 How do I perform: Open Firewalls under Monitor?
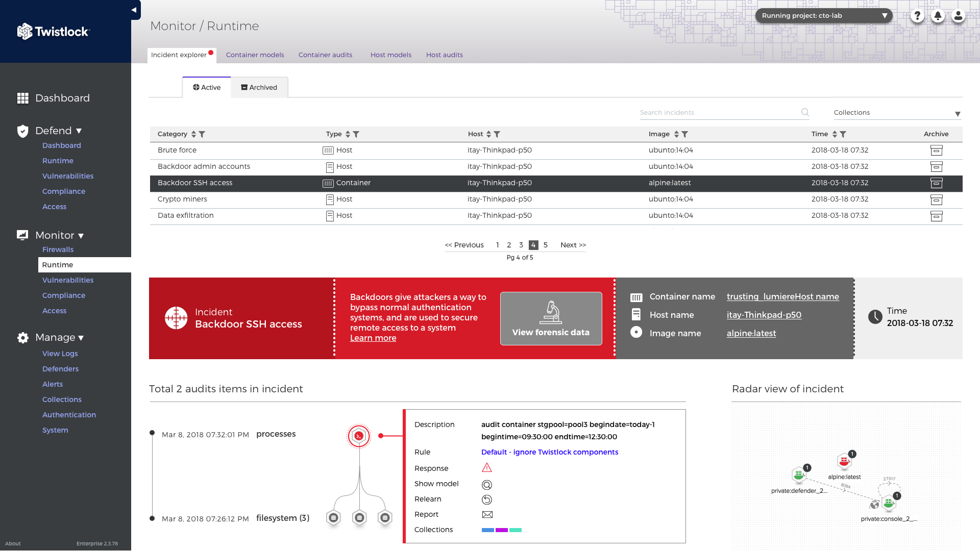click(58, 249)
